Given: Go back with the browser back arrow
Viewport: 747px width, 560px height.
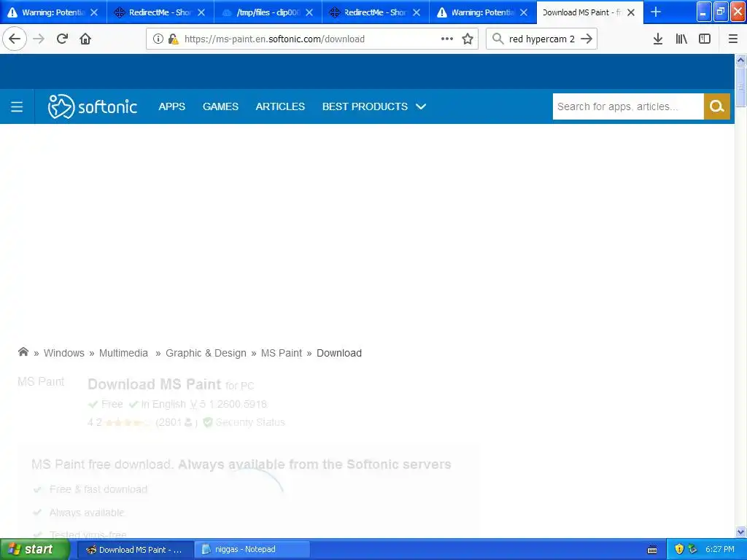Looking at the screenshot, I should 15,39.
